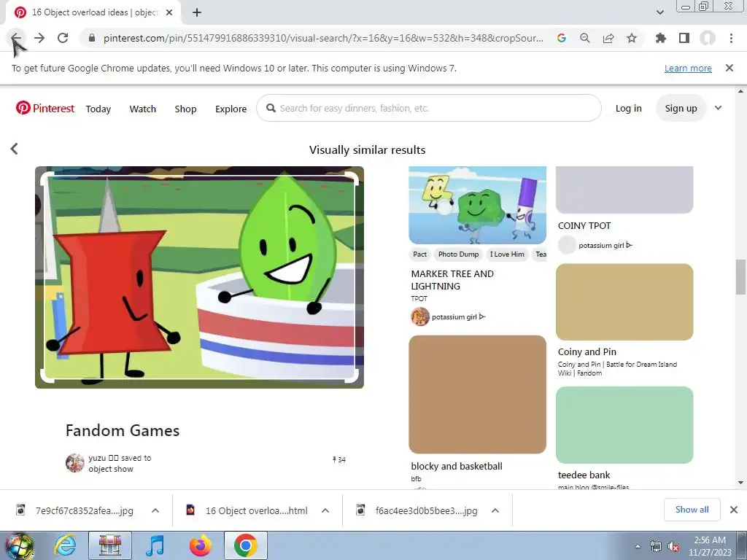Dismiss the Chrome update notification bar
Image resolution: width=747 pixels, height=560 pixels.
729,68
